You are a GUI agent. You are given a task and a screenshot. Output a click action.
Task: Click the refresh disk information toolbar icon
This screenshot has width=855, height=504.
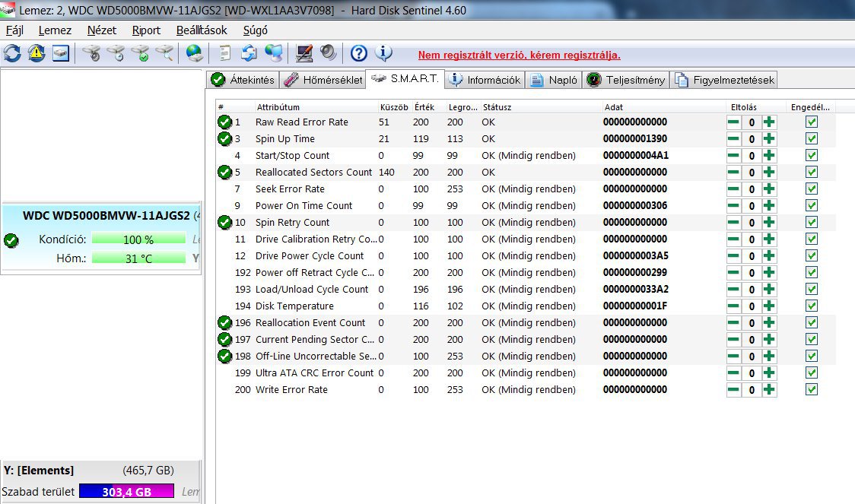(x=12, y=53)
